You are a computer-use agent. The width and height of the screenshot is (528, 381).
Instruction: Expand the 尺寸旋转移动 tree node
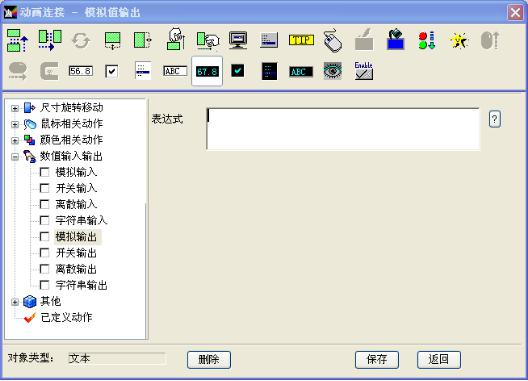pyautogui.click(x=14, y=108)
